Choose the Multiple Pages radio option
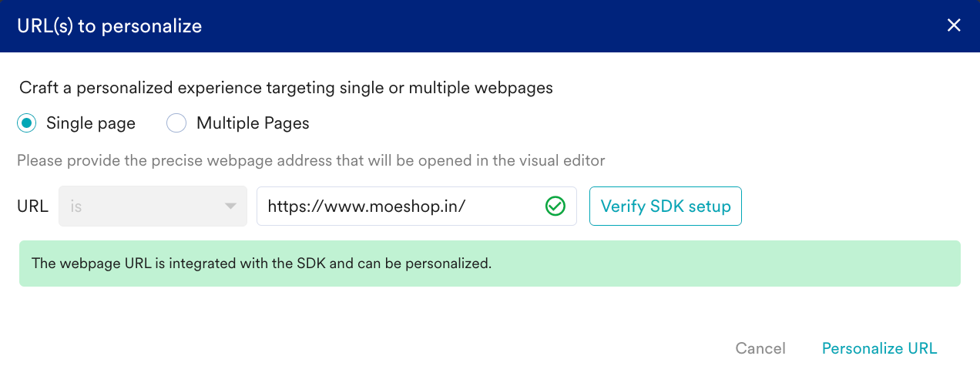Screen dimensions: 980x376 point(176,123)
